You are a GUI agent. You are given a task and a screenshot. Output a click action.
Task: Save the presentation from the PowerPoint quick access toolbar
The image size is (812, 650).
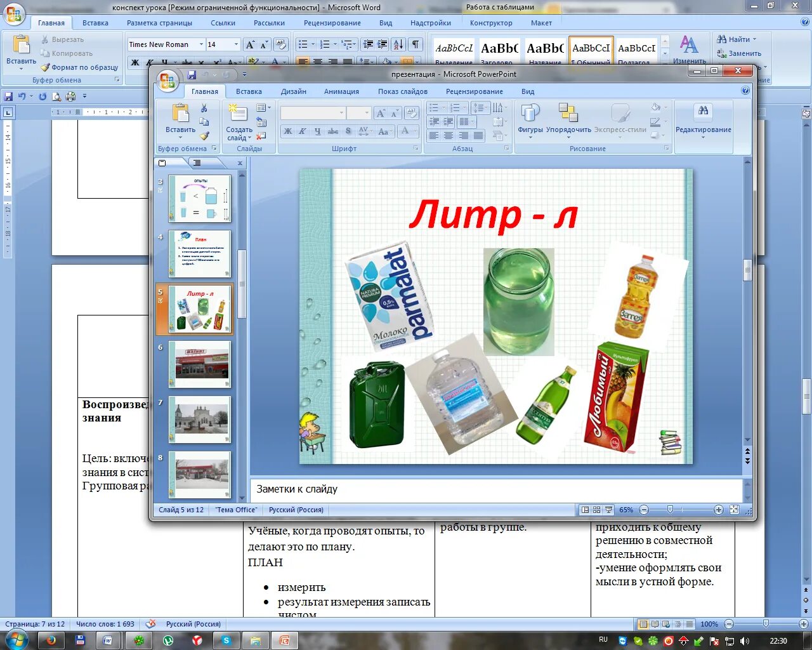(x=191, y=75)
